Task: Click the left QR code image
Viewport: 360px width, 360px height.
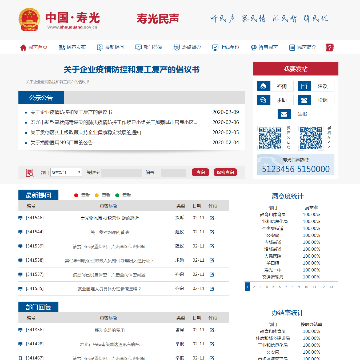Action: tap(270, 138)
